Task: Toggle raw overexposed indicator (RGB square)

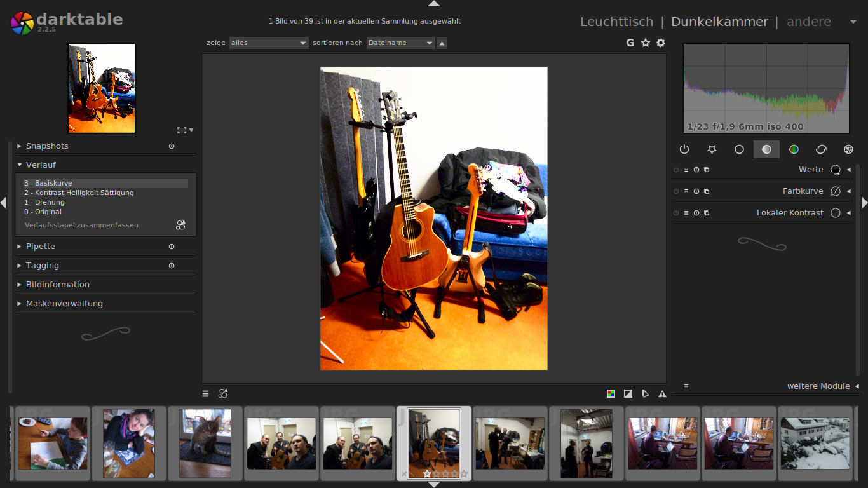Action: click(611, 394)
